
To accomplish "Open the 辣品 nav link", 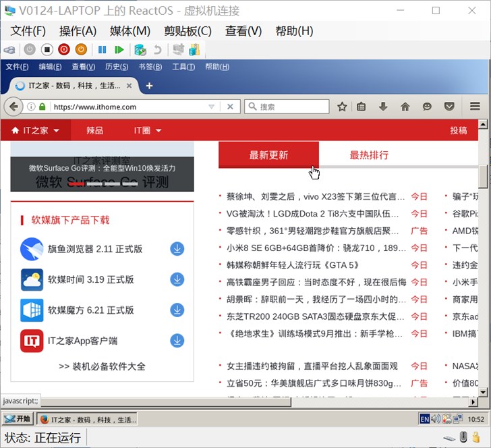I will (94, 130).
